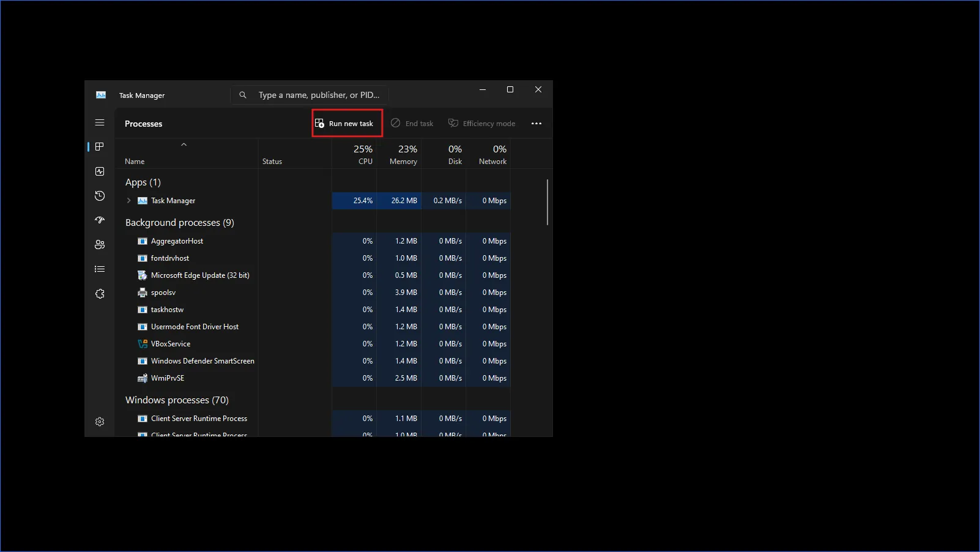This screenshot has width=980, height=552.
Task: Switch to App history view
Action: coord(100,196)
